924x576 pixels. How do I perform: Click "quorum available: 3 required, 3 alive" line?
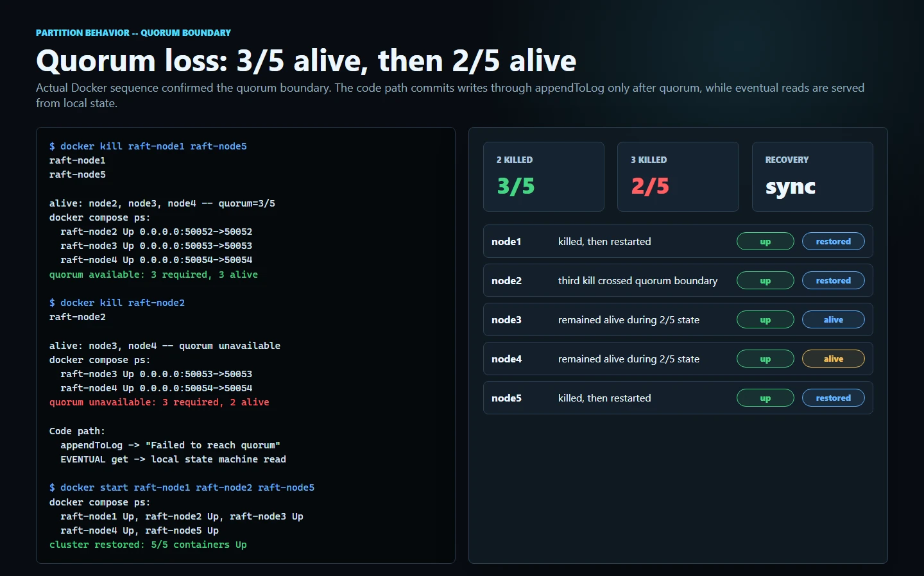pos(153,275)
